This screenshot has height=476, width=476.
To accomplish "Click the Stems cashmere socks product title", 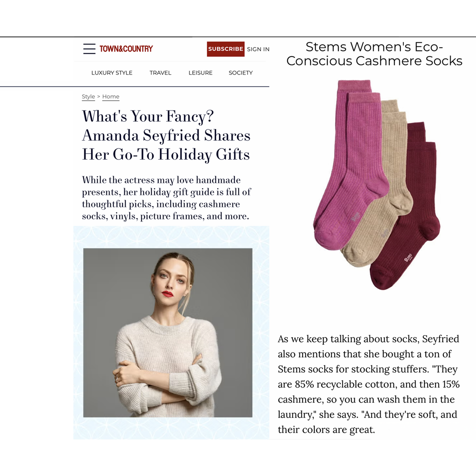I will [374, 54].
